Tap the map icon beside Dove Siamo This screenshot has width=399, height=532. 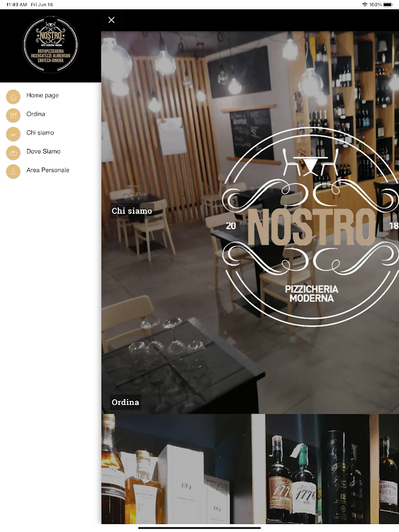point(13,153)
